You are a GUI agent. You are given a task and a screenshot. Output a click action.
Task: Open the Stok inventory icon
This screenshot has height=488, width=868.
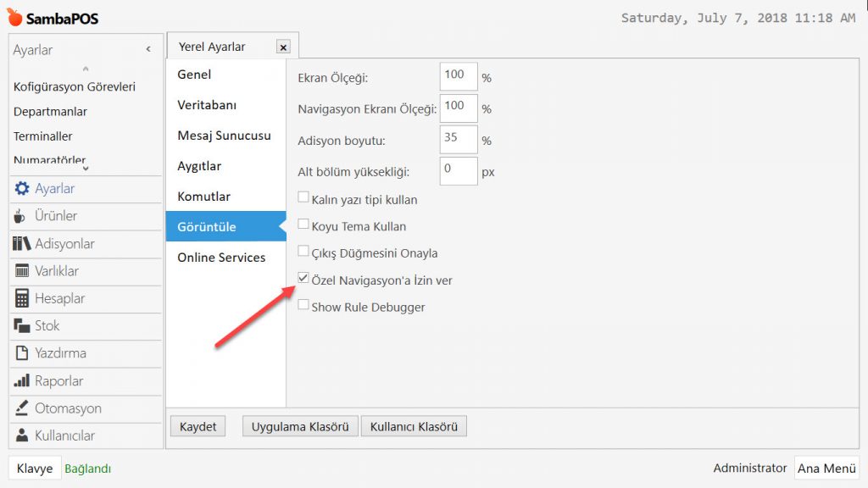coord(22,325)
